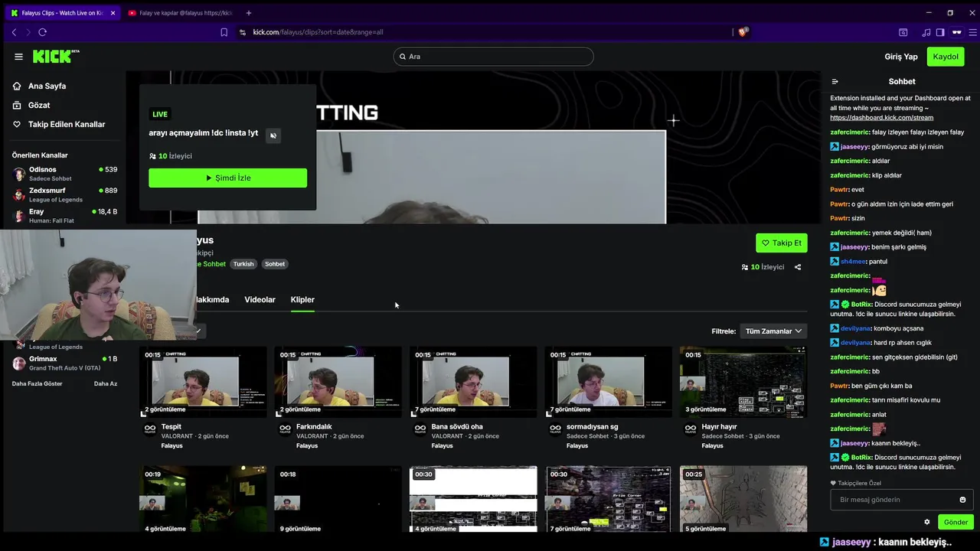Click the Gönder send button
The width and height of the screenshot is (980, 551).
tap(955, 522)
